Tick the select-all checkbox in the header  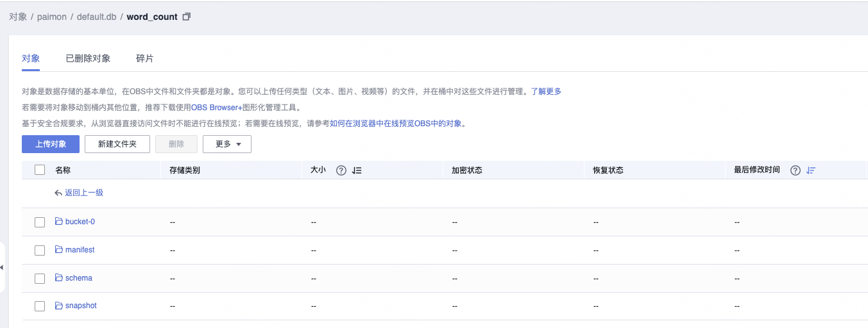(x=40, y=170)
